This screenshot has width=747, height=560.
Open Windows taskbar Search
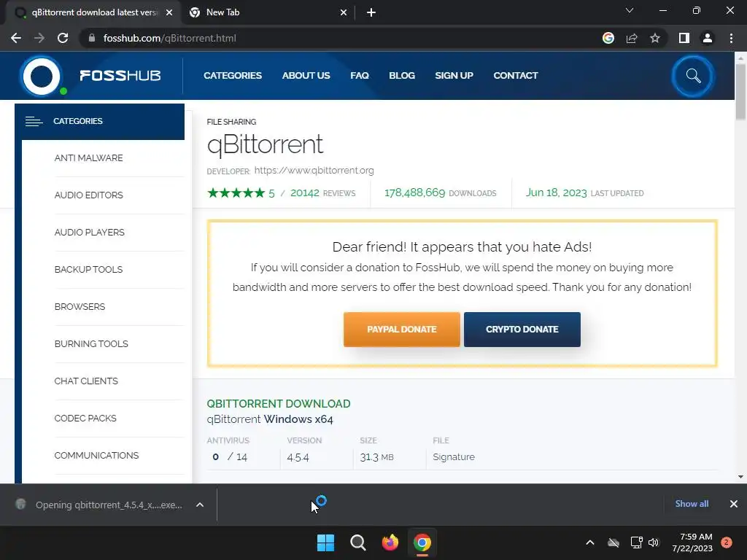tap(357, 542)
